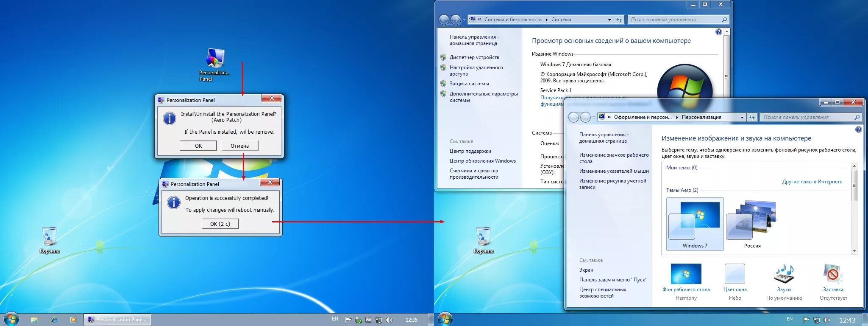
Task: Close the Operation successfully completed dialog
Action: coord(270,183)
